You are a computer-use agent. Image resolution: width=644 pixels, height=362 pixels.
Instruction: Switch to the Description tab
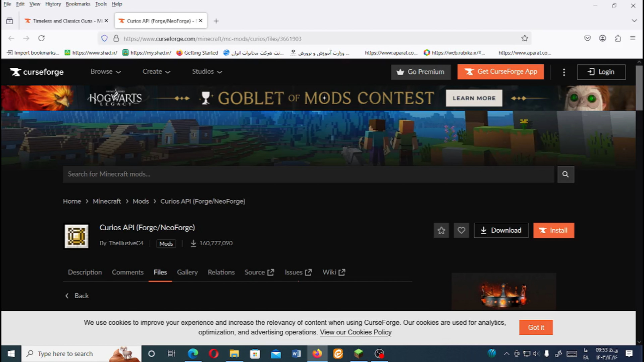pos(85,272)
